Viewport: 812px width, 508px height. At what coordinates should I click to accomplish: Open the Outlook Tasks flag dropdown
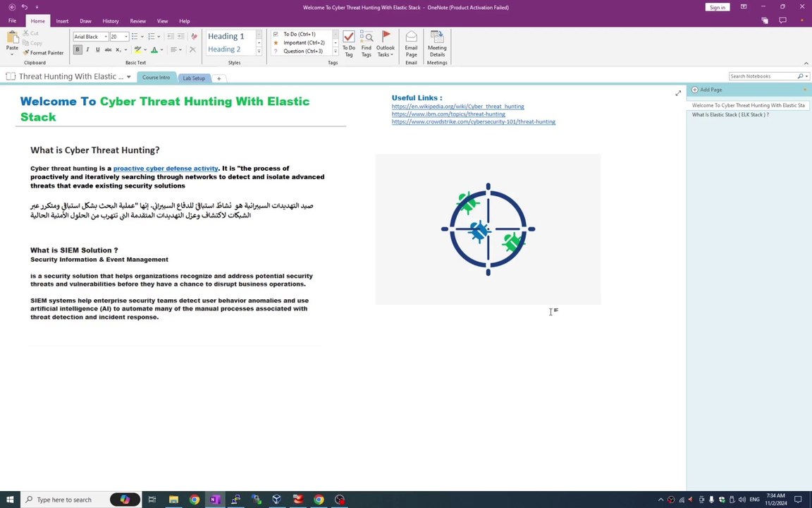(x=386, y=44)
